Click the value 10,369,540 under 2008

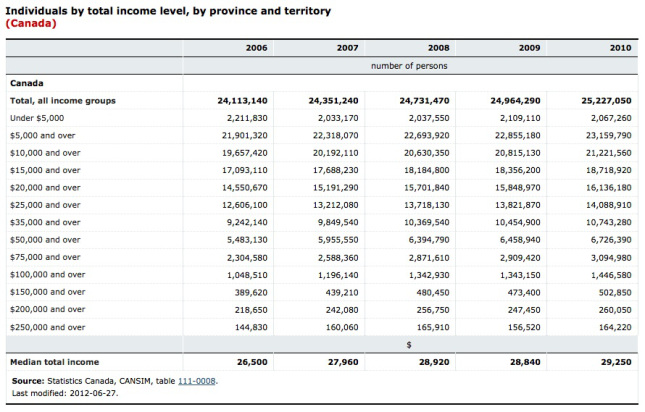click(427, 222)
